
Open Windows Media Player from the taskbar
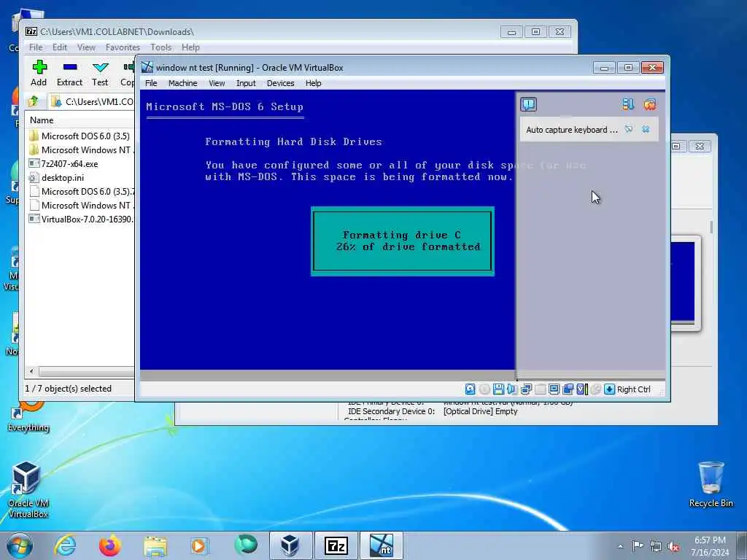tap(199, 545)
